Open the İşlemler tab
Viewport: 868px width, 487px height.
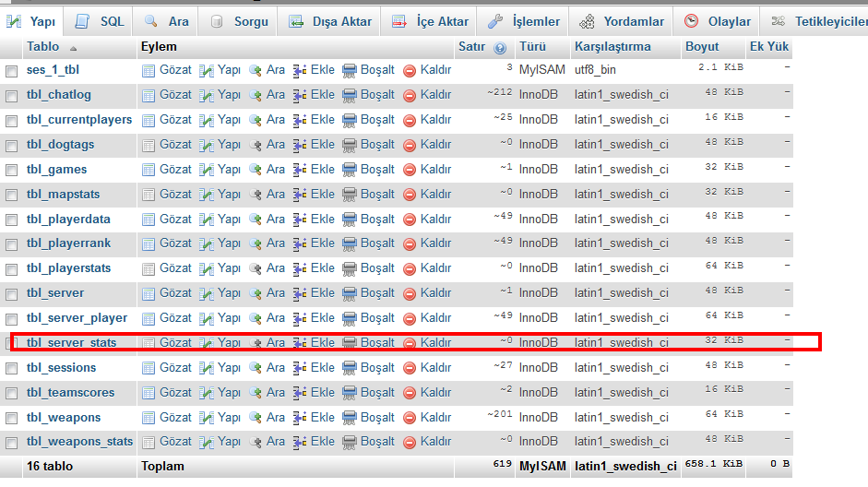[x=524, y=20]
